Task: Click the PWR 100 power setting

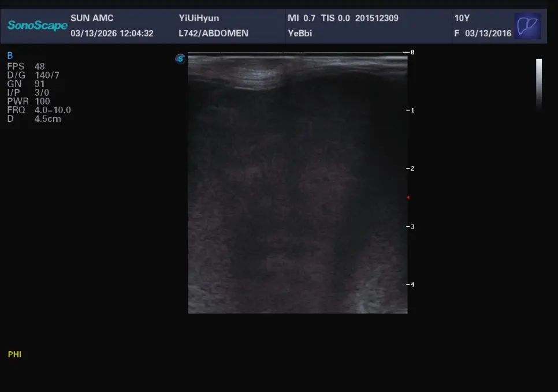Action: pyautogui.click(x=28, y=102)
